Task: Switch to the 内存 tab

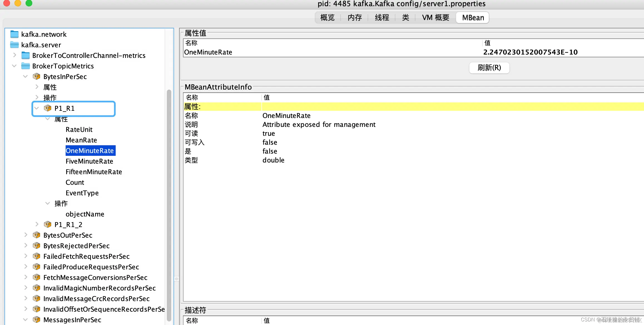Action: [355, 18]
